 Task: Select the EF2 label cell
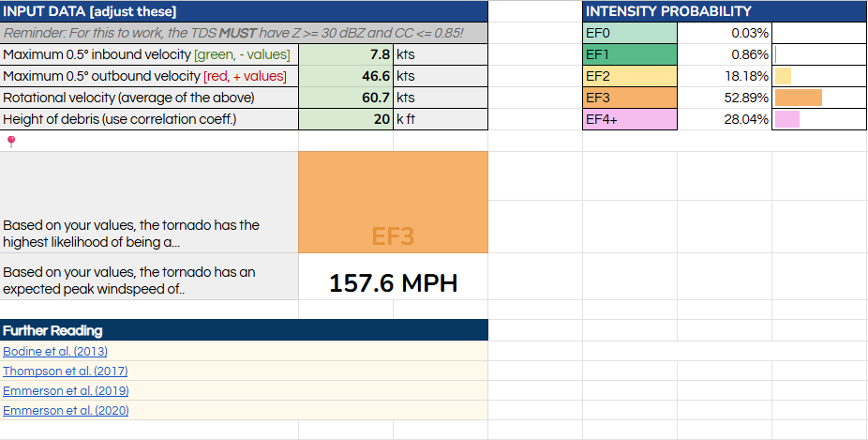click(630, 76)
